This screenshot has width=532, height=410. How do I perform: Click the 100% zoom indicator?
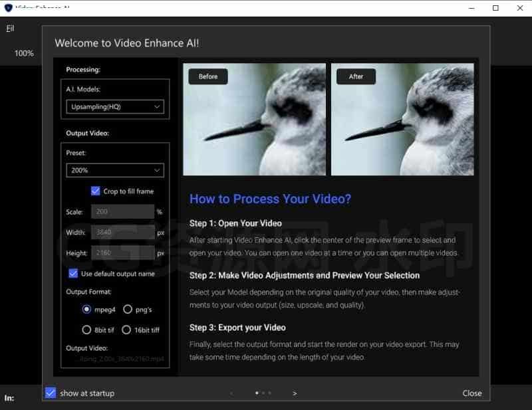click(24, 53)
